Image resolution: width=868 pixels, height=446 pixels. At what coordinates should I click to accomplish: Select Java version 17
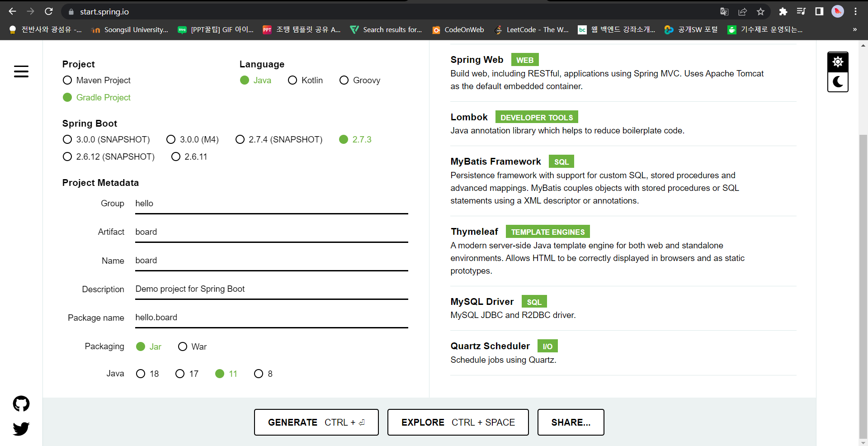tap(187, 374)
